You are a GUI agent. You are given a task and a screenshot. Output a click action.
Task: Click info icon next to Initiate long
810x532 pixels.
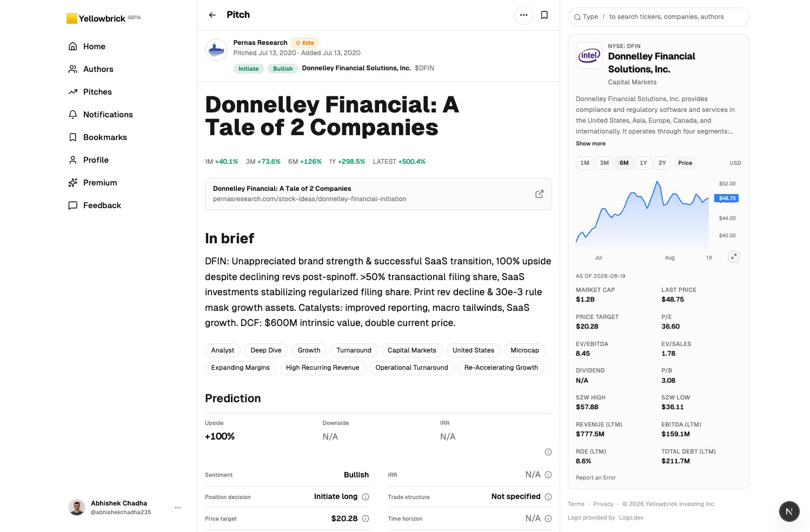coord(366,497)
